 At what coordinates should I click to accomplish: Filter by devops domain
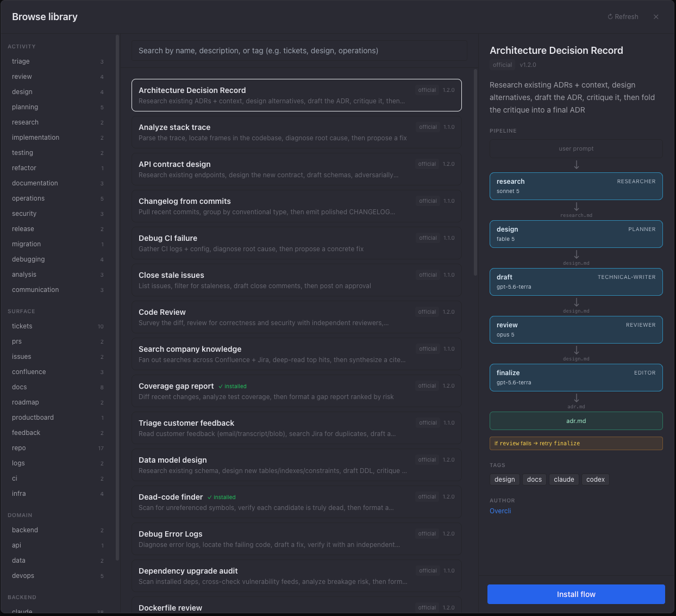coord(58,576)
